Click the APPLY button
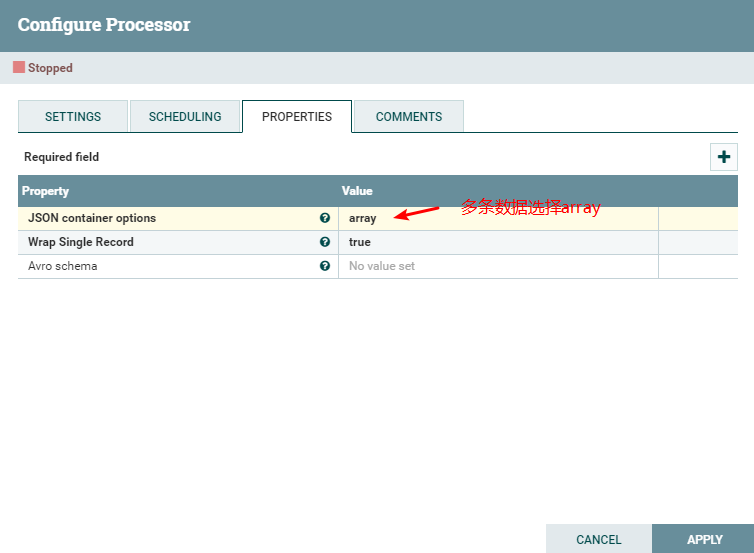 coord(704,540)
